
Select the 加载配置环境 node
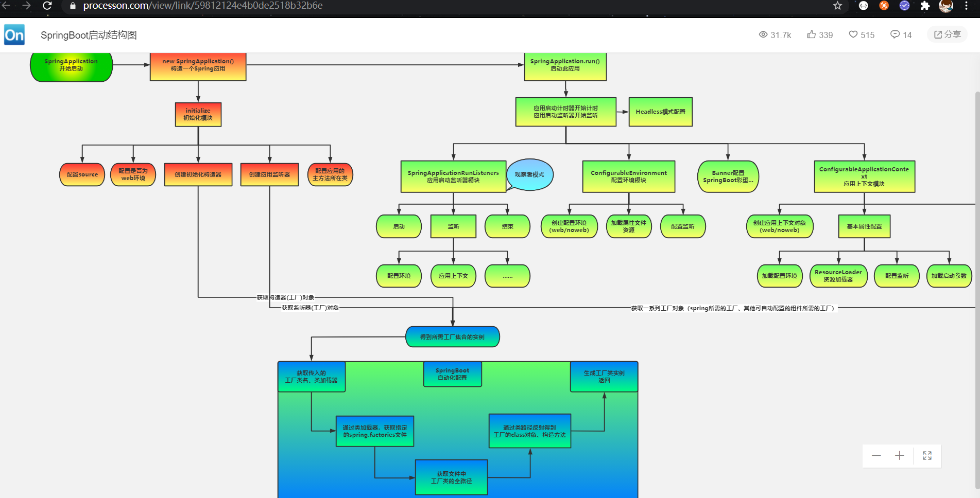coord(780,276)
